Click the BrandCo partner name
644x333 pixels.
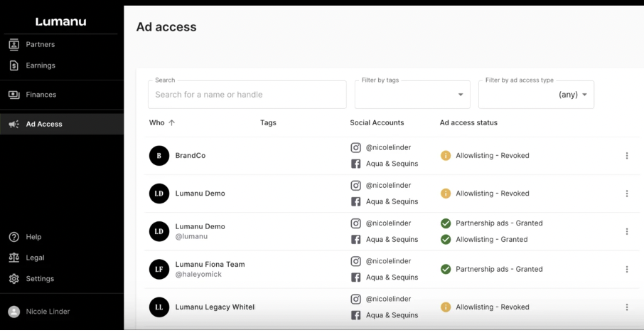point(190,156)
